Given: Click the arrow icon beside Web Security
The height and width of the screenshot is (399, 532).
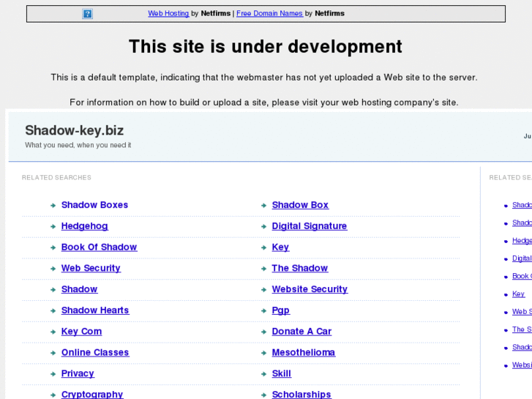Looking at the screenshot, I should (53, 268).
